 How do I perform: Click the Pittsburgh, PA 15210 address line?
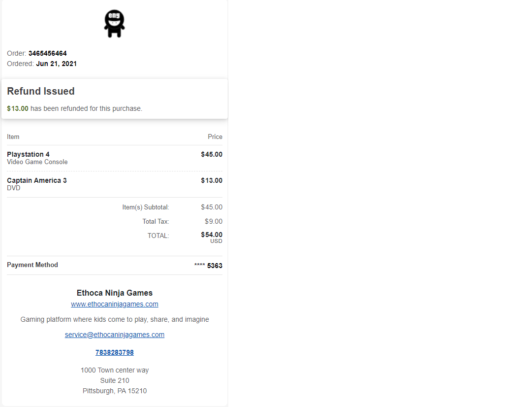(115, 391)
